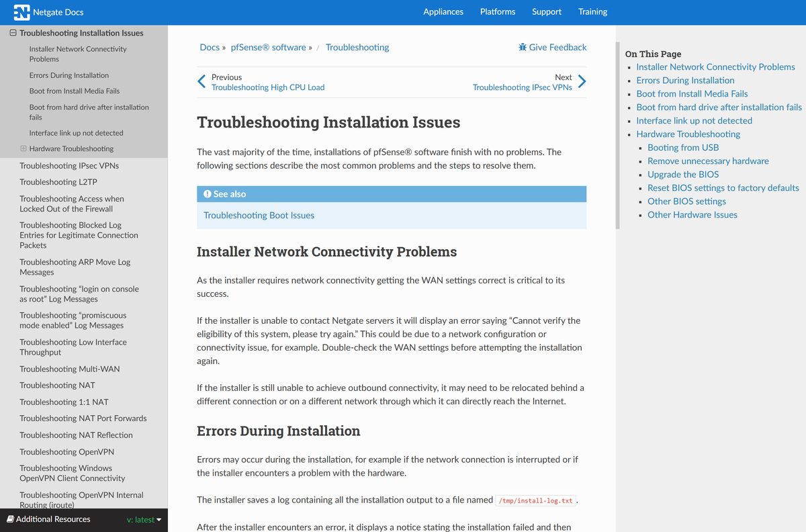Jump to Boot from Install Media Fails on-page link
Screen dimensions: 806x532
(x=692, y=93)
